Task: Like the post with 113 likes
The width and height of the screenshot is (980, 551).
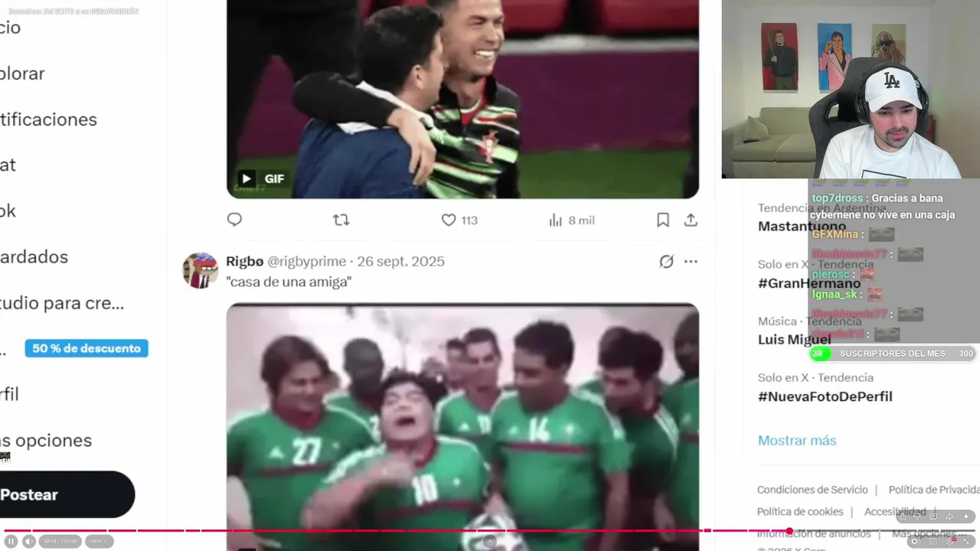Action: pyautogui.click(x=459, y=220)
